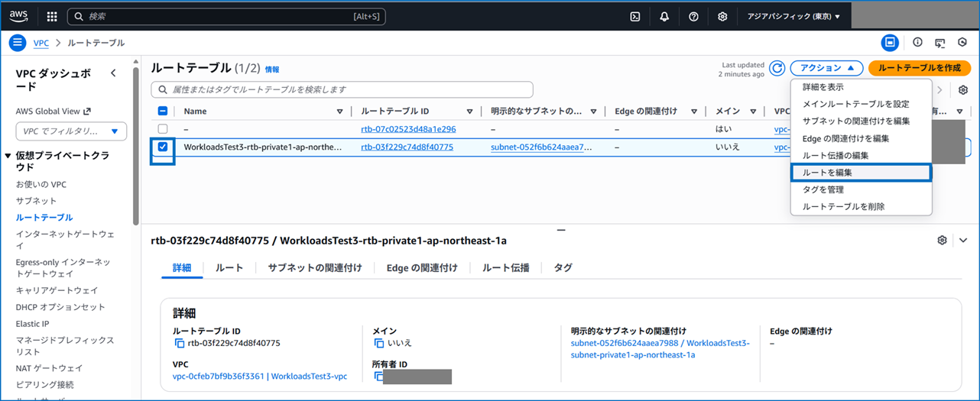Open the AWS home logo
The image size is (980, 401).
19,16
